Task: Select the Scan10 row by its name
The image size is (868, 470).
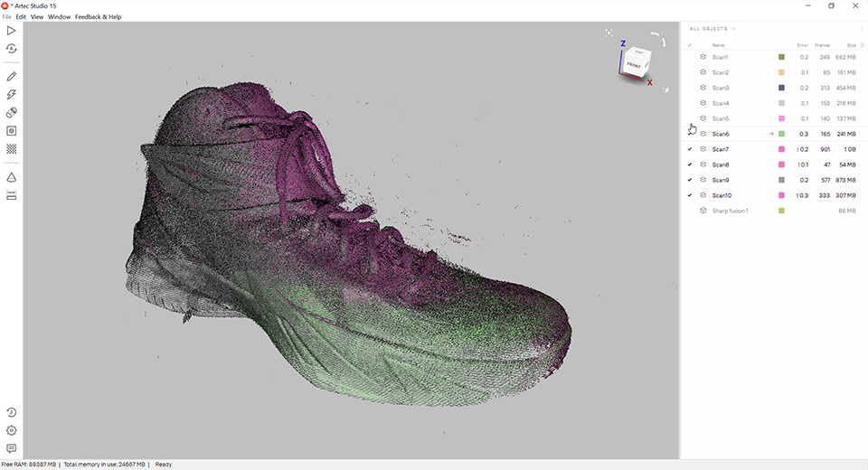Action: (722, 195)
